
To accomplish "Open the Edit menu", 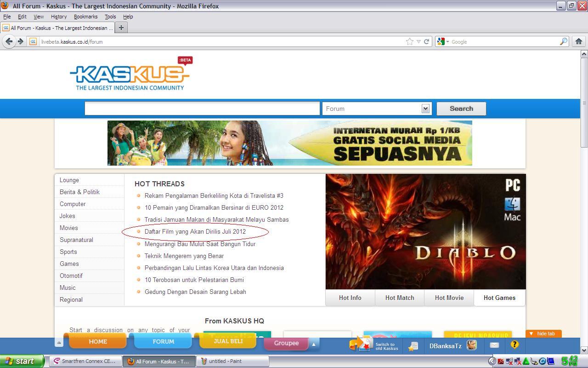I will (x=22, y=17).
